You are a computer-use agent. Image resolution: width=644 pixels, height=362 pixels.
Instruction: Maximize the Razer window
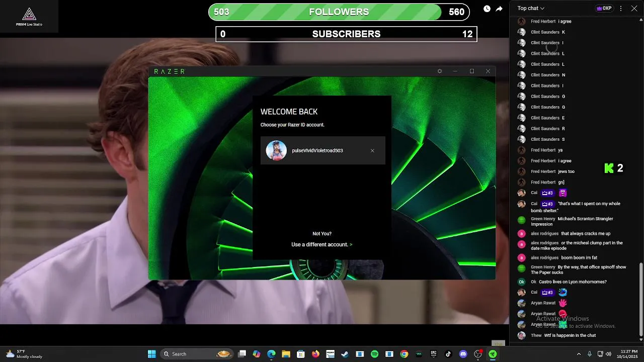pyautogui.click(x=472, y=71)
